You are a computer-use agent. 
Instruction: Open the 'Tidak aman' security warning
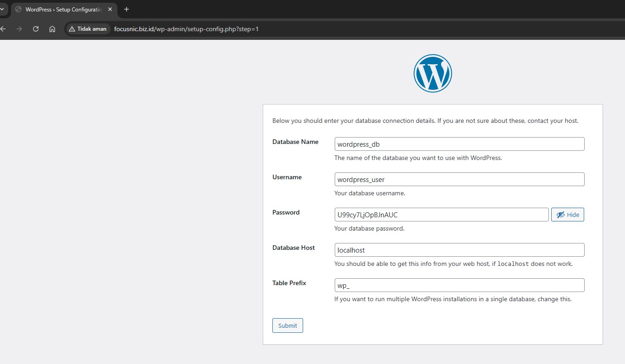88,29
